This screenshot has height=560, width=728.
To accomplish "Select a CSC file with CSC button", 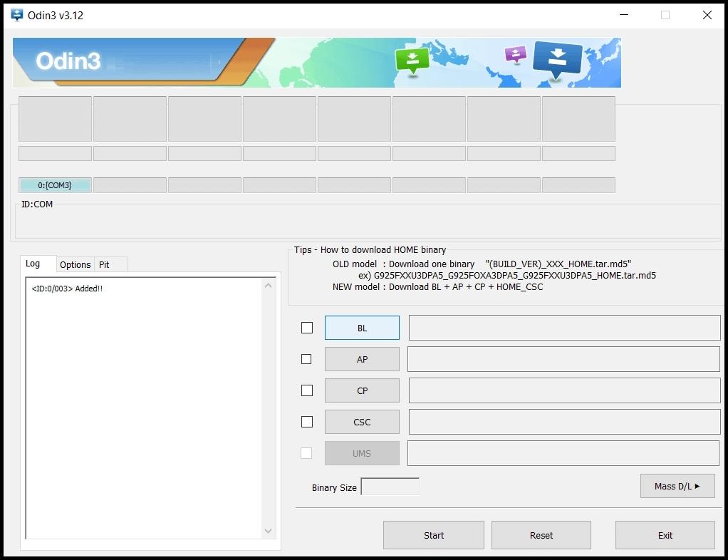I will 362,422.
